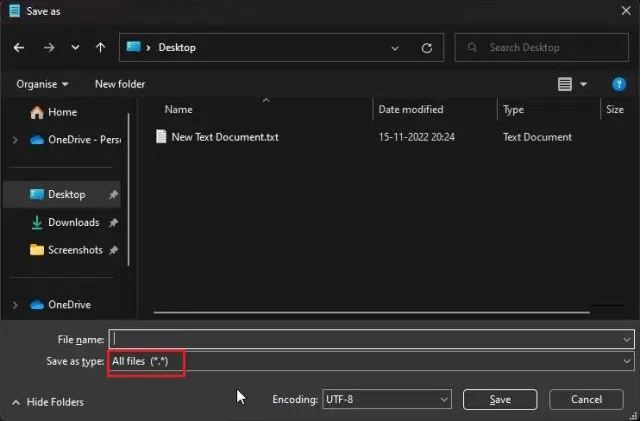Viewport: 642px width, 421px height.
Task: Click the Back navigation arrow
Action: click(18, 47)
